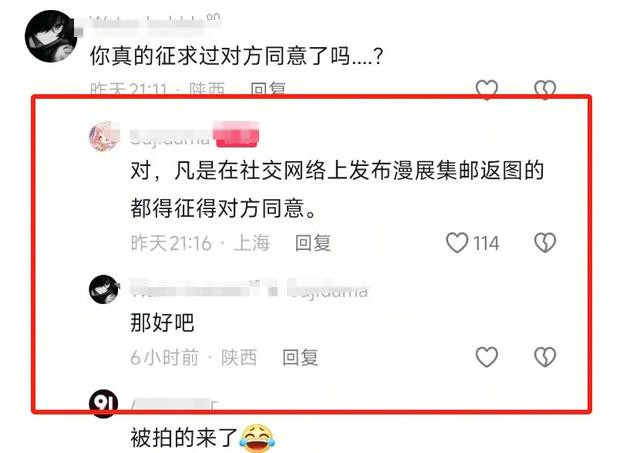
Task: Open the 91 logo avatar profile
Action: (104, 404)
